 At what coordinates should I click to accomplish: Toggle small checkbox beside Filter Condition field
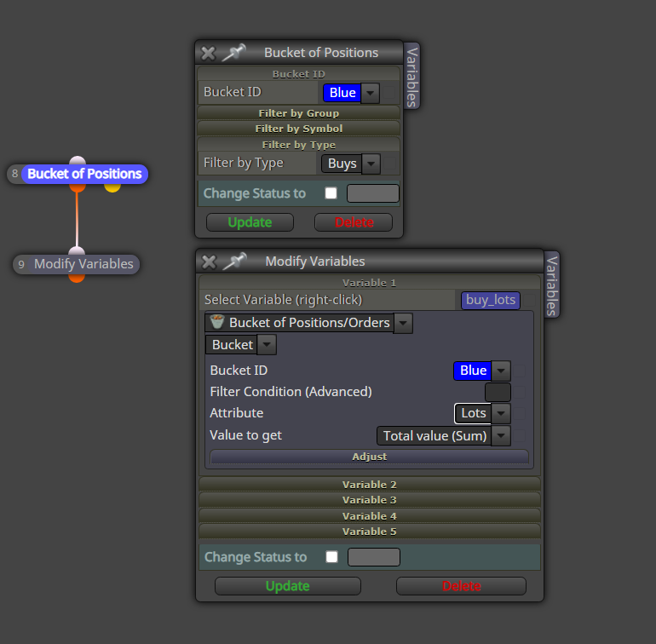[x=520, y=392]
